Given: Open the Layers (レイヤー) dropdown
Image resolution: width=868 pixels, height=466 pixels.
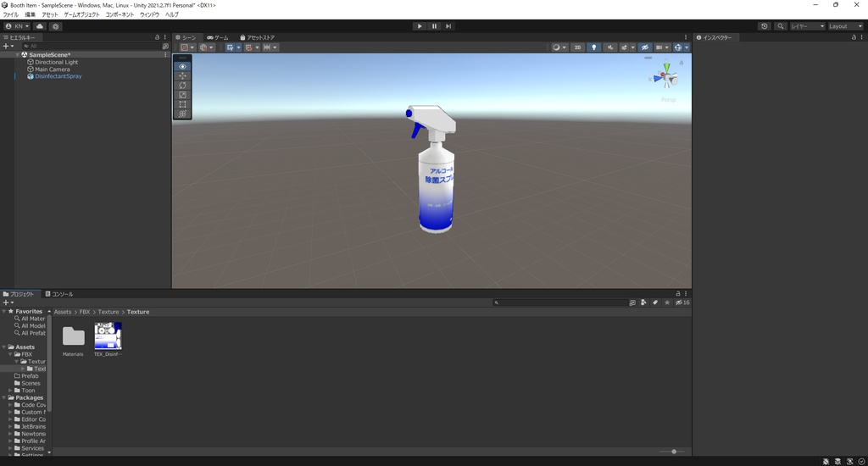Looking at the screenshot, I should (x=807, y=26).
